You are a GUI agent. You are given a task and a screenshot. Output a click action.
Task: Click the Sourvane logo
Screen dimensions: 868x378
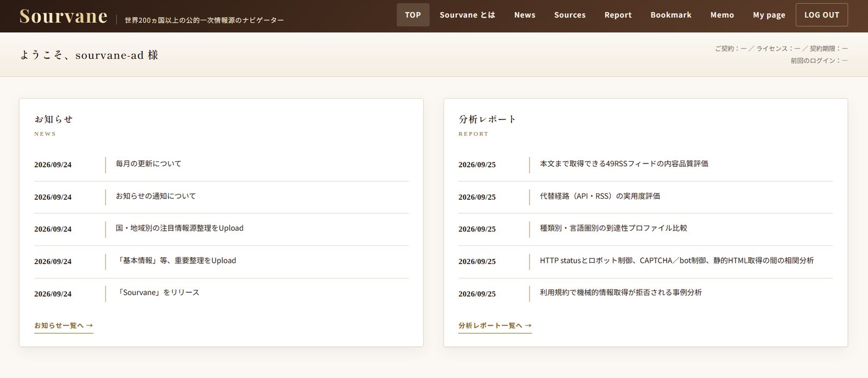[63, 16]
